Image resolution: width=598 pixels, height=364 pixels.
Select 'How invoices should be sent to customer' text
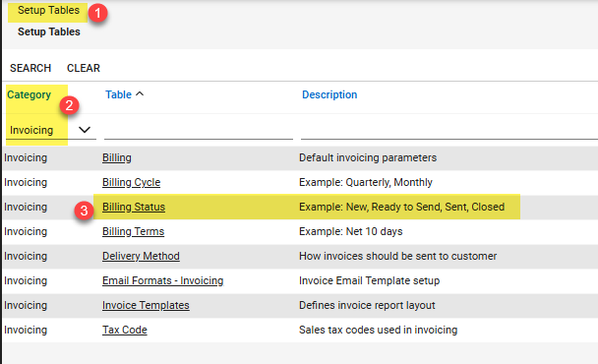tap(397, 256)
